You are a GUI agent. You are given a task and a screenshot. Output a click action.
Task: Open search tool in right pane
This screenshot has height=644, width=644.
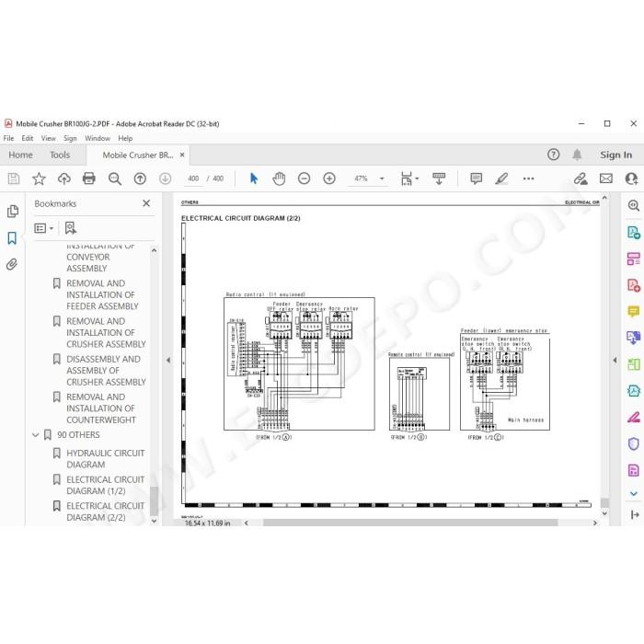[634, 205]
